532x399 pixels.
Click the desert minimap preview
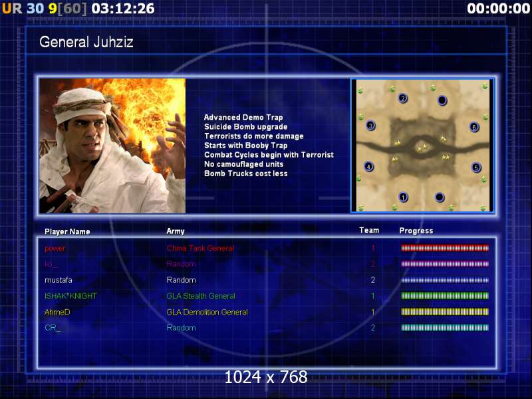click(x=422, y=145)
